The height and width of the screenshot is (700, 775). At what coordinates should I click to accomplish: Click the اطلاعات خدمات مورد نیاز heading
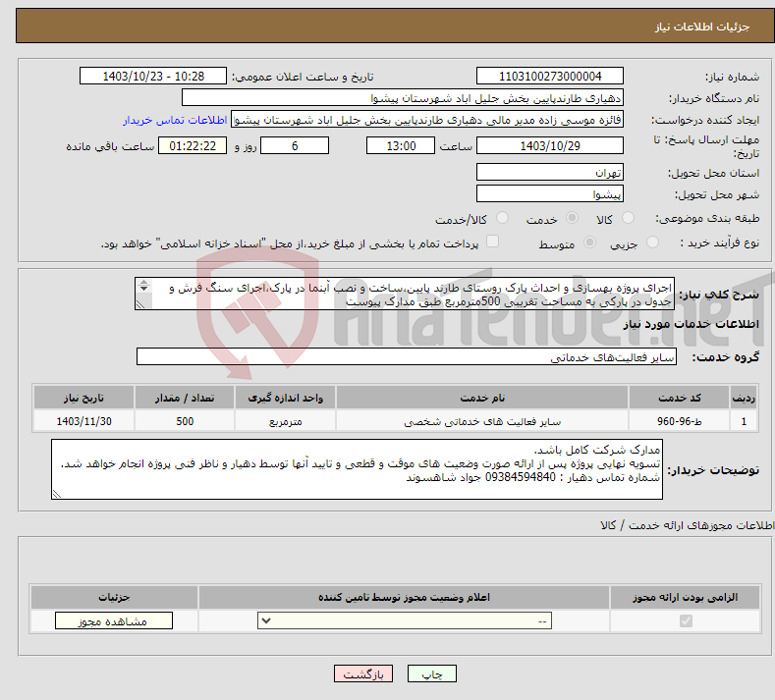691,324
